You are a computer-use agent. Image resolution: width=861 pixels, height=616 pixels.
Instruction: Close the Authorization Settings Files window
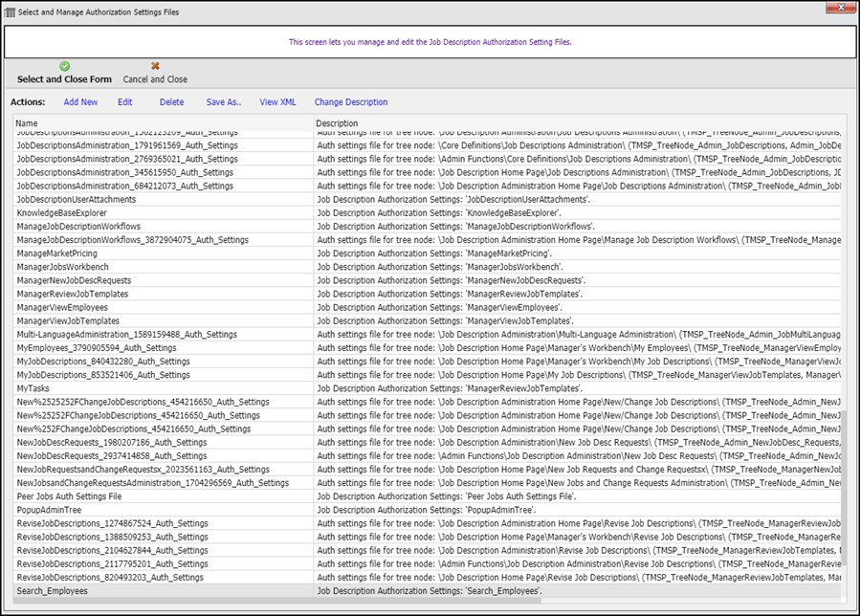click(x=841, y=7)
